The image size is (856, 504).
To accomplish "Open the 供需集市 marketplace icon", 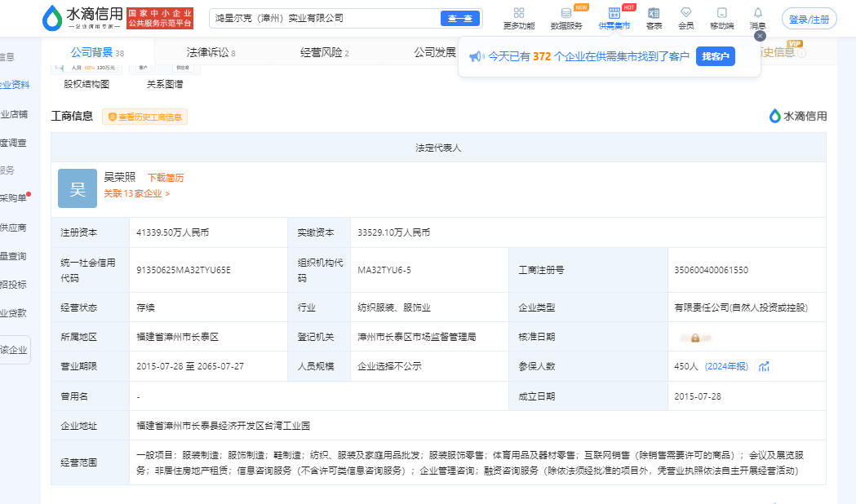I will point(614,13).
